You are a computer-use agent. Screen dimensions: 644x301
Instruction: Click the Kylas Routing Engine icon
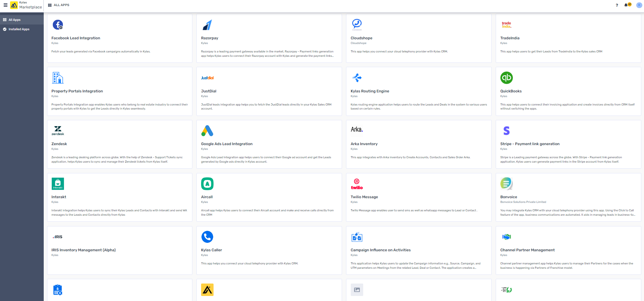(x=357, y=78)
